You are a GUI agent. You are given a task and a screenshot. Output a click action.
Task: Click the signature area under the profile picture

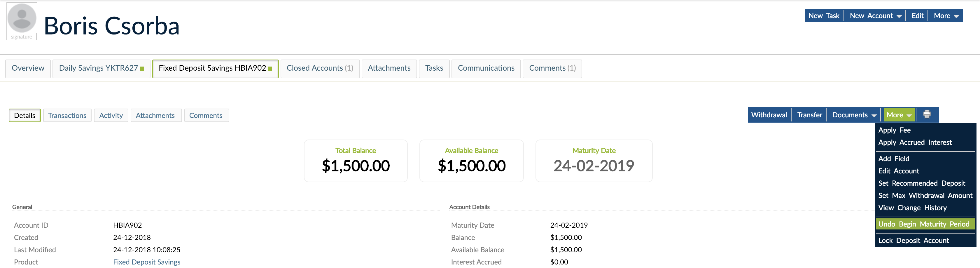tap(21, 36)
